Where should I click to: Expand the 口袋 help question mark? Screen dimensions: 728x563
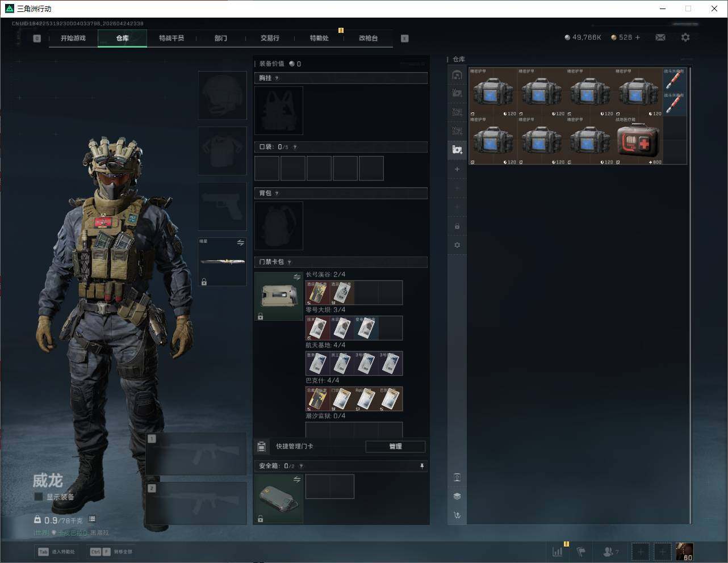click(295, 147)
